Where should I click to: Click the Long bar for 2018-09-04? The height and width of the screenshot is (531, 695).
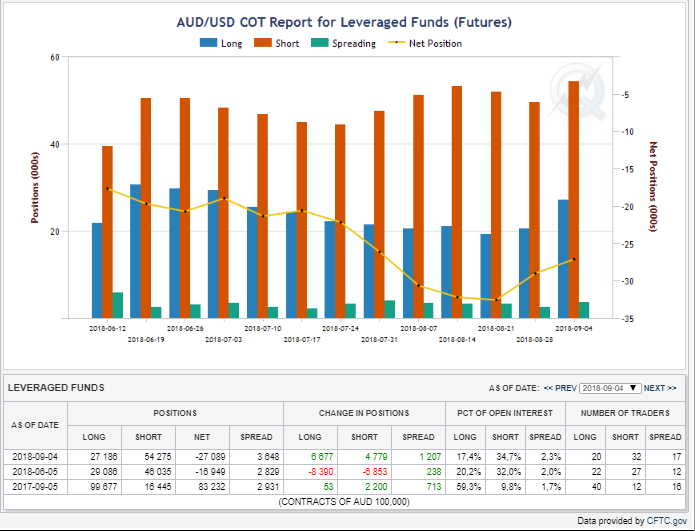[563, 259]
